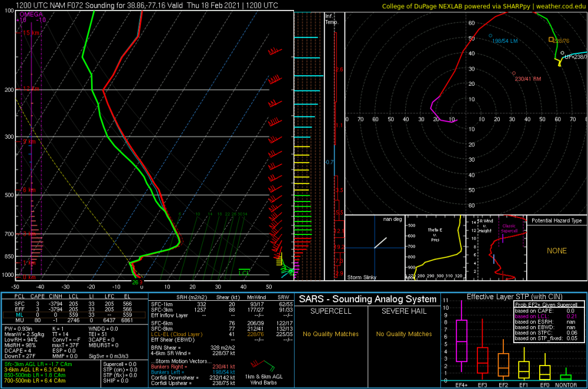Click the LCL-EL (Cloud Layer) row
Screen dimensions: 588x389
click(222, 334)
